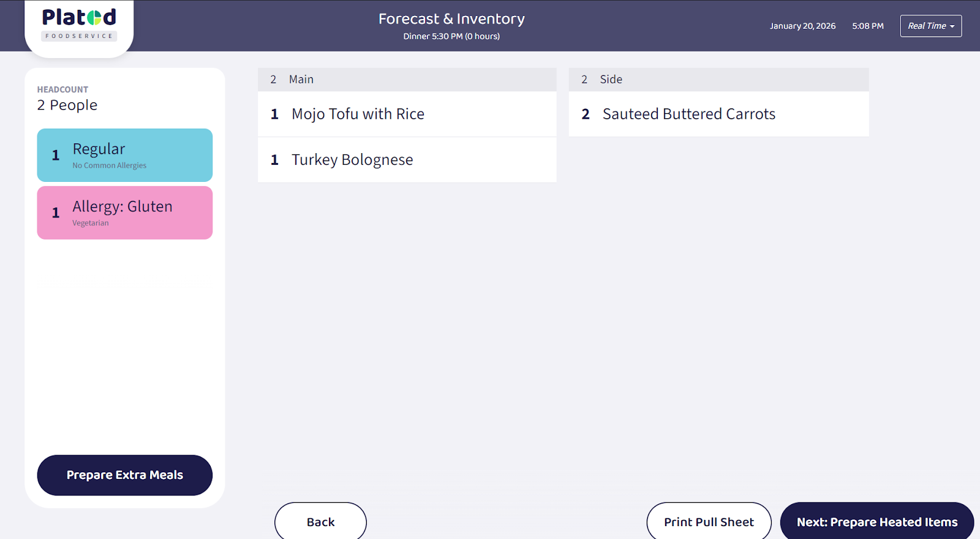This screenshot has width=980, height=539.
Task: Click Print Pull Sheet
Action: click(x=709, y=522)
